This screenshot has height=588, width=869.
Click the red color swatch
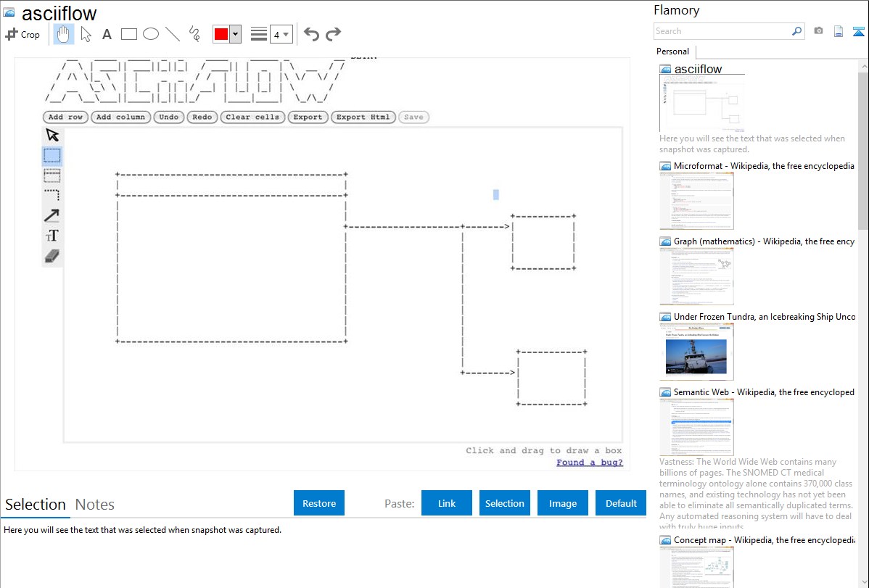[x=221, y=34]
